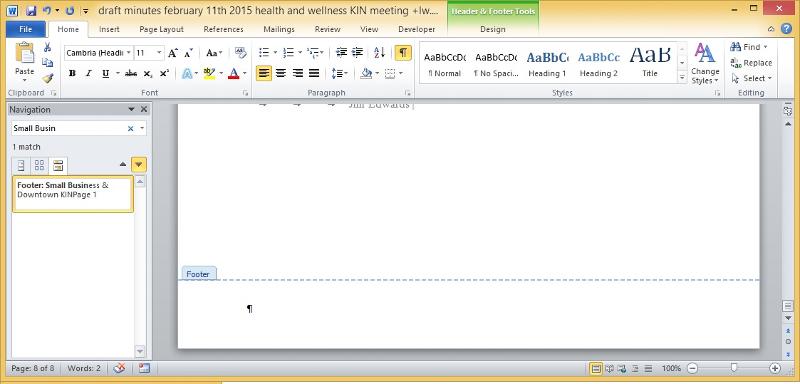Toggle Italic formatting
This screenshot has height=384, width=800.
[x=88, y=73]
